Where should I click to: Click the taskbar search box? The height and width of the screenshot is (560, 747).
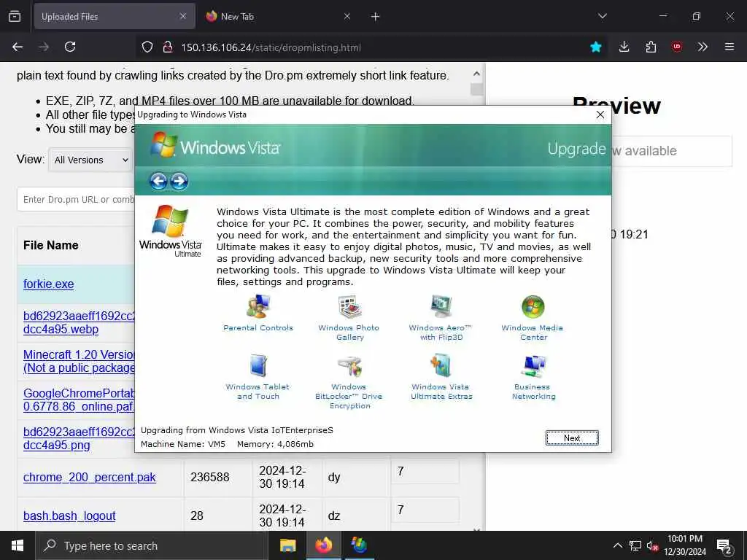tap(152, 545)
